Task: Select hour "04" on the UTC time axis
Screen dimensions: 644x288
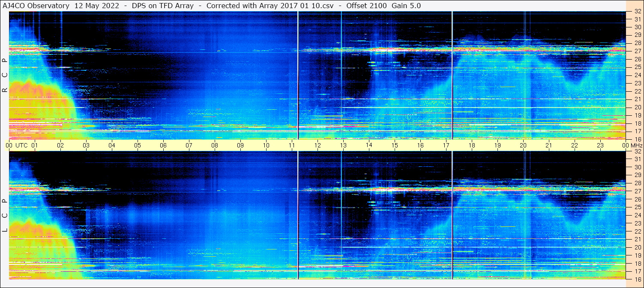Action: click(112, 145)
